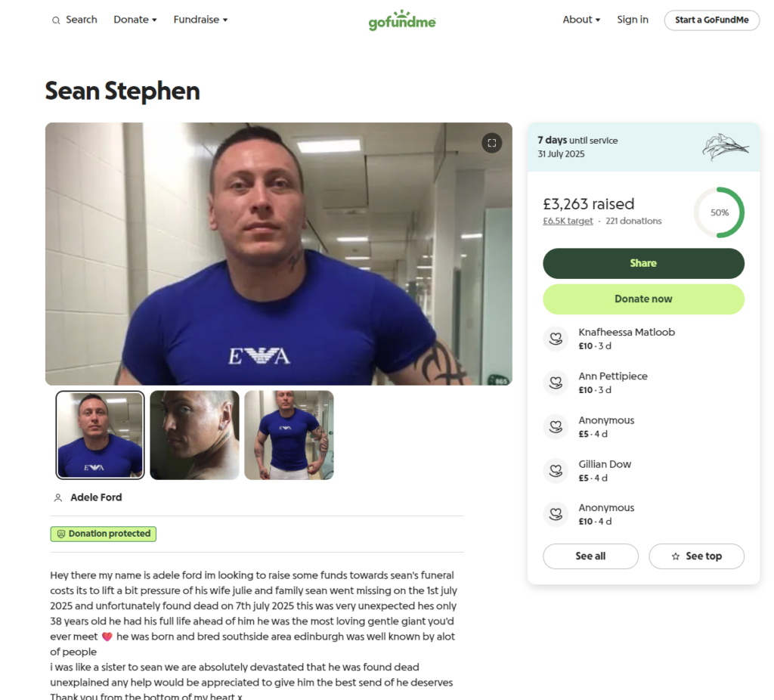Expand the Donate dropdown menu
Image resolution: width=774 pixels, height=700 pixels.
coord(135,20)
